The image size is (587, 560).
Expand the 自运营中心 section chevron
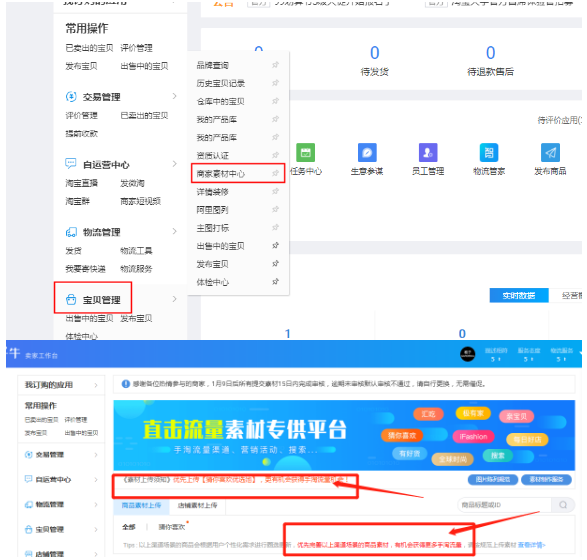pyautogui.click(x=174, y=164)
